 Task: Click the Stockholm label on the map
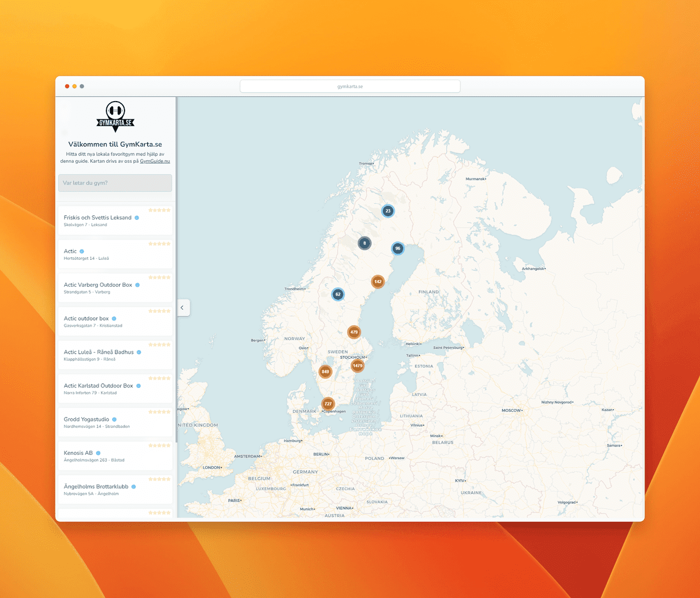click(x=353, y=357)
